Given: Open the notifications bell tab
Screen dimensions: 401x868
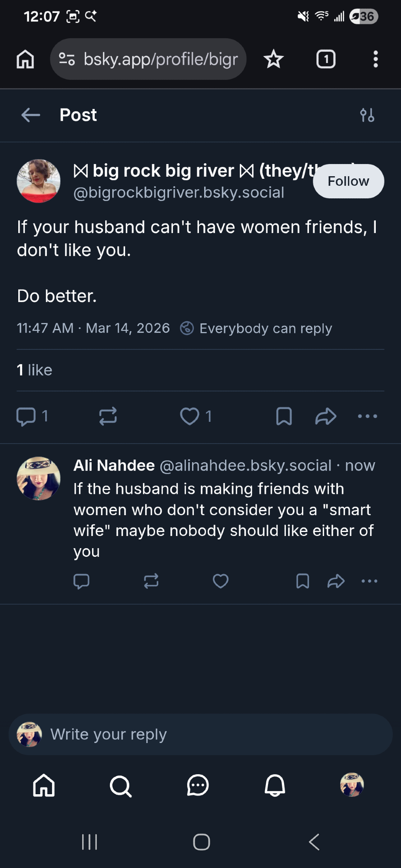Looking at the screenshot, I should click(x=275, y=786).
